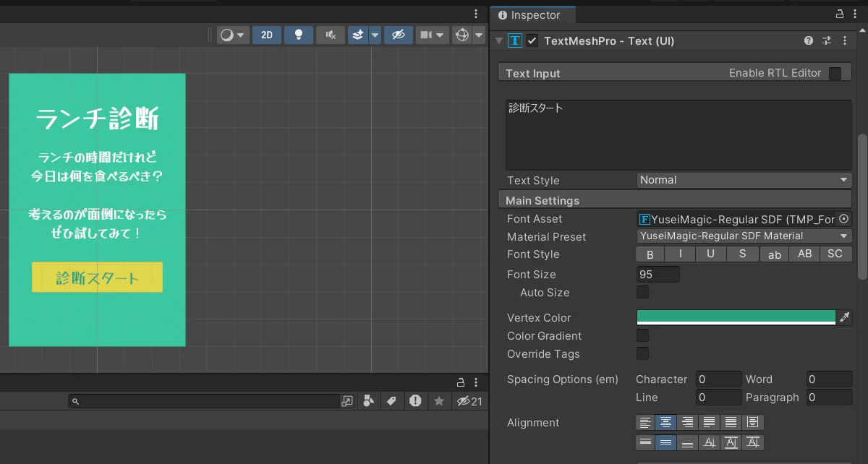Click the TextMeshPro component T icon
The height and width of the screenshot is (464, 868).
coord(514,41)
